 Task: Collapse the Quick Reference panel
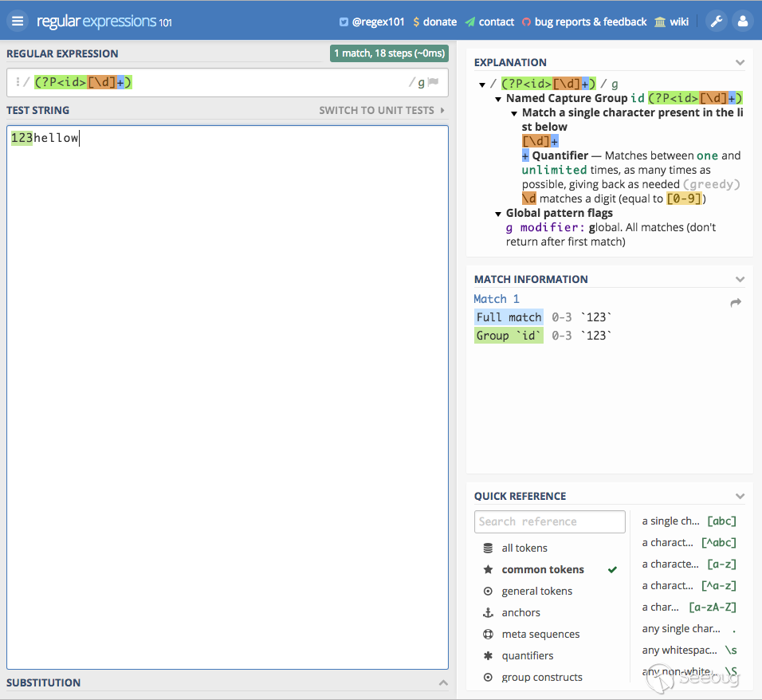[740, 496]
